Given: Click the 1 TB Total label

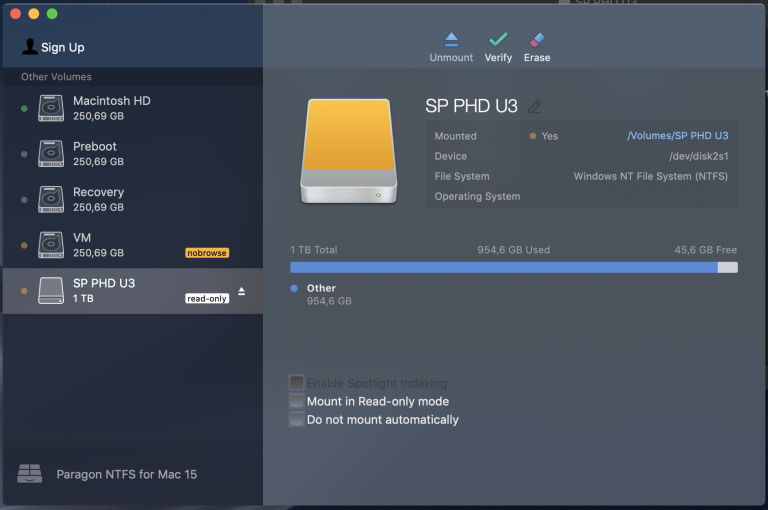Looking at the screenshot, I should click(313, 250).
